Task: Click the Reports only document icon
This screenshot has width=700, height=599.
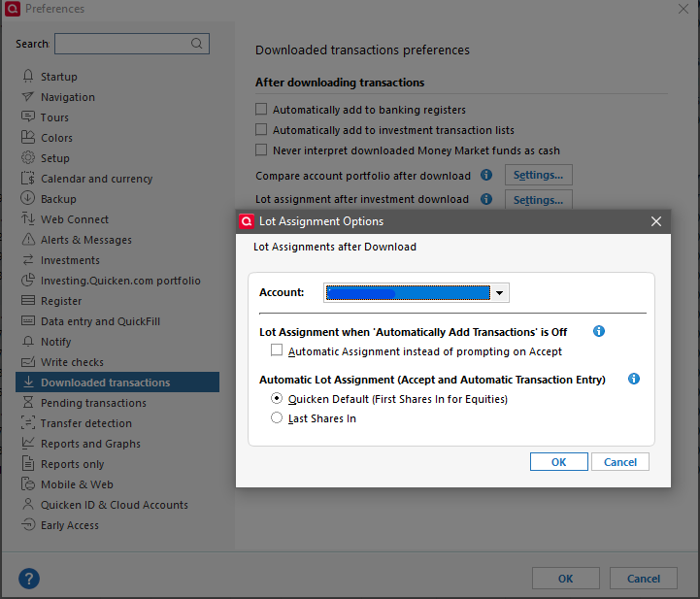Action: point(28,464)
